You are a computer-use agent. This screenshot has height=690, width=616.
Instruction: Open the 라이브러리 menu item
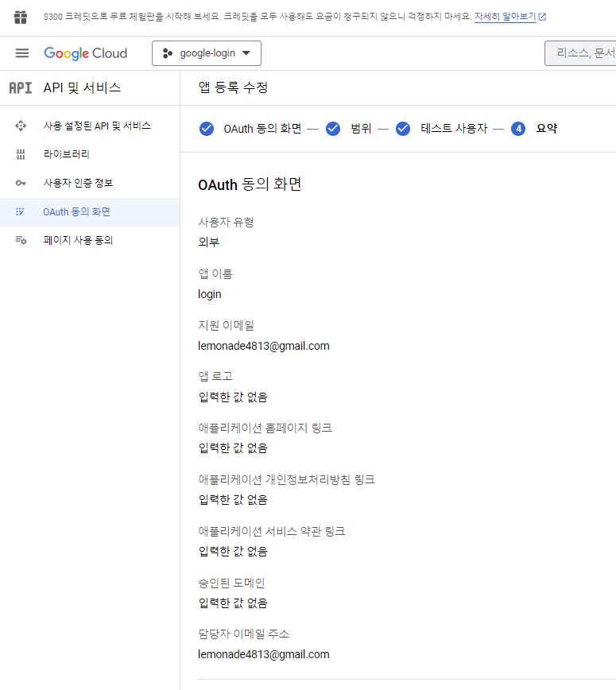(67, 154)
